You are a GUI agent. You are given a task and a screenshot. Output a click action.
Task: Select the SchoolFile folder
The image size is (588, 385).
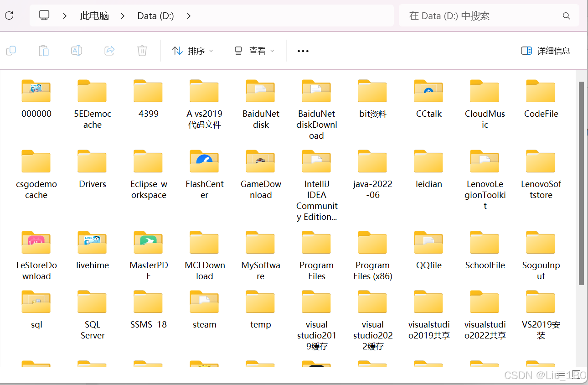point(485,250)
